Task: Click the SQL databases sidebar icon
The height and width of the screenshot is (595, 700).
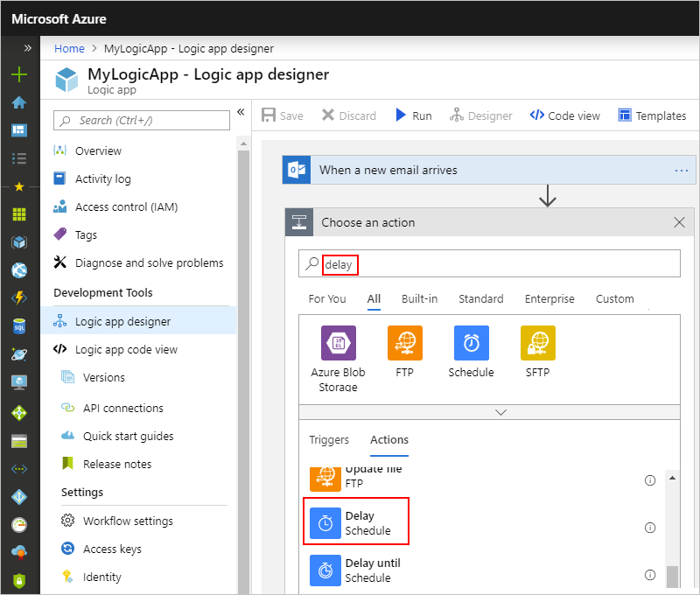Action: coord(18,326)
